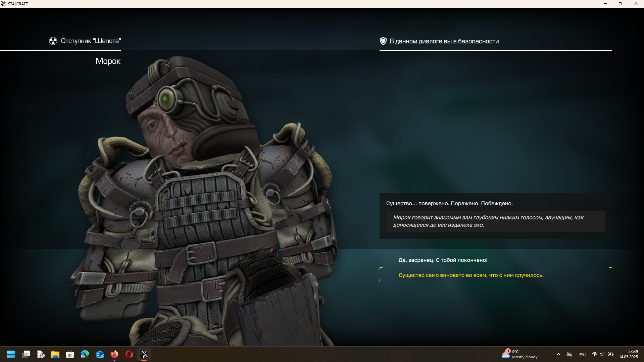
Task: Open Opera browser from the taskbar
Action: point(129,354)
